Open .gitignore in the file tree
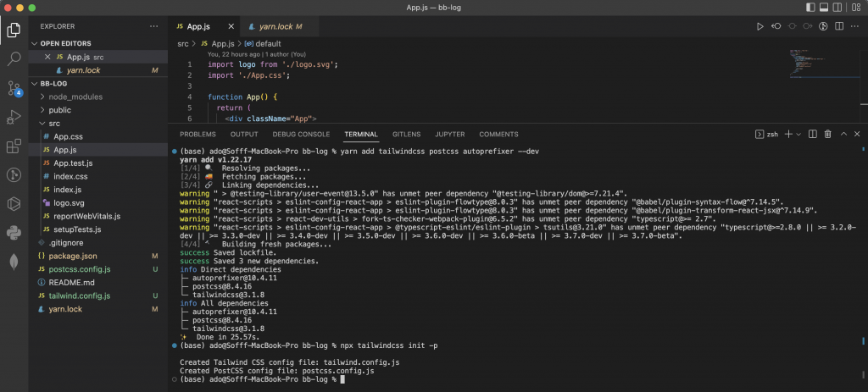 98,243
